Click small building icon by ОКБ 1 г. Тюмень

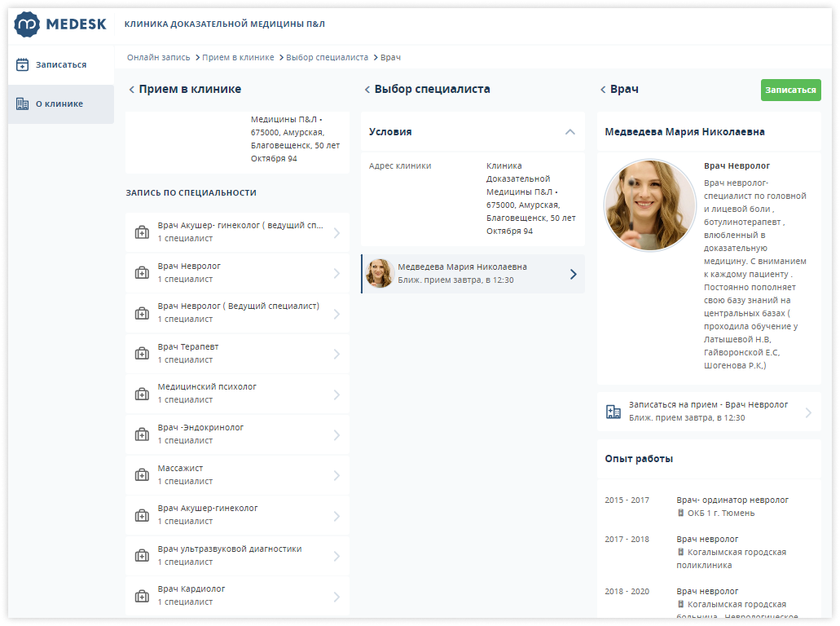pos(681,513)
